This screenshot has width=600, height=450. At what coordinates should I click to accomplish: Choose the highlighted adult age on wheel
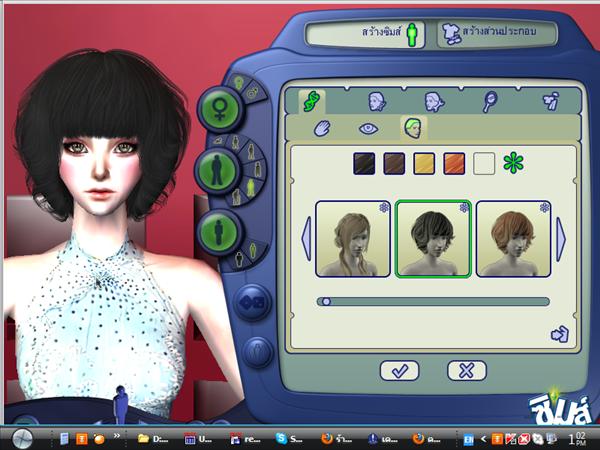[251, 188]
